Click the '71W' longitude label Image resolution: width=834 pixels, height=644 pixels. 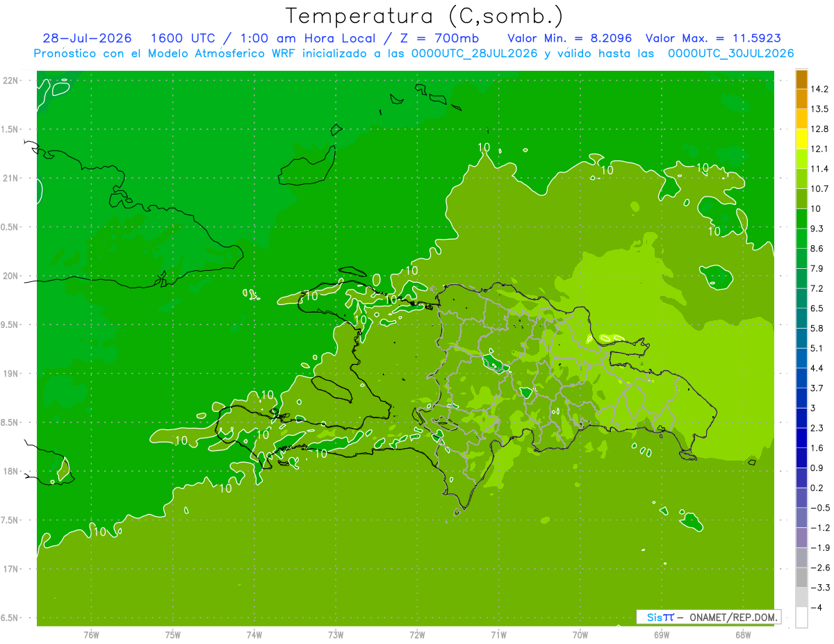pyautogui.click(x=498, y=635)
